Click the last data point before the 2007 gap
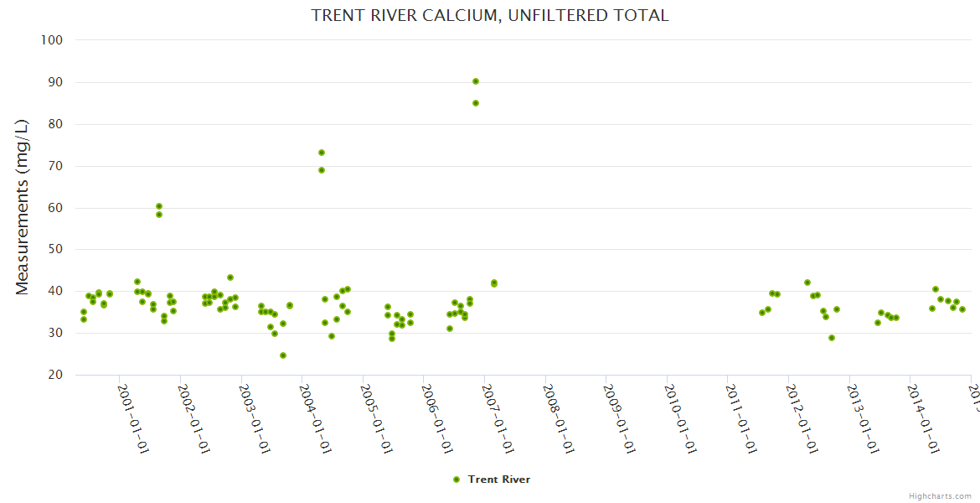 coord(494,283)
